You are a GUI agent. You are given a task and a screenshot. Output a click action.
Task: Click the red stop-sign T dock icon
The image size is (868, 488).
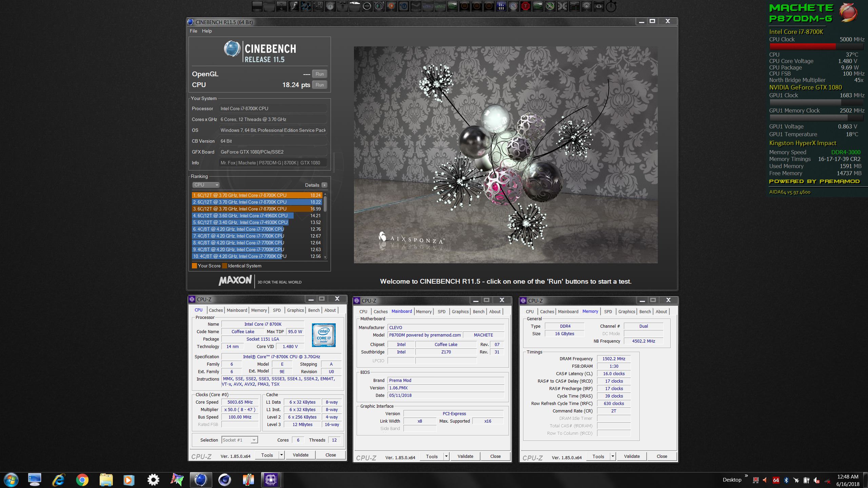(x=525, y=6)
